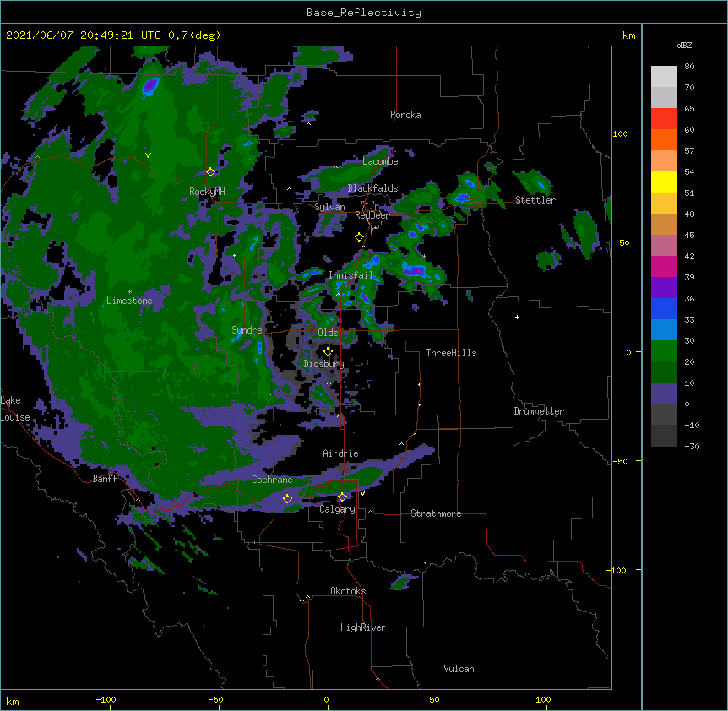Click the yellow station marker below RedDeer
Screen dimensions: 728x711
point(359,237)
